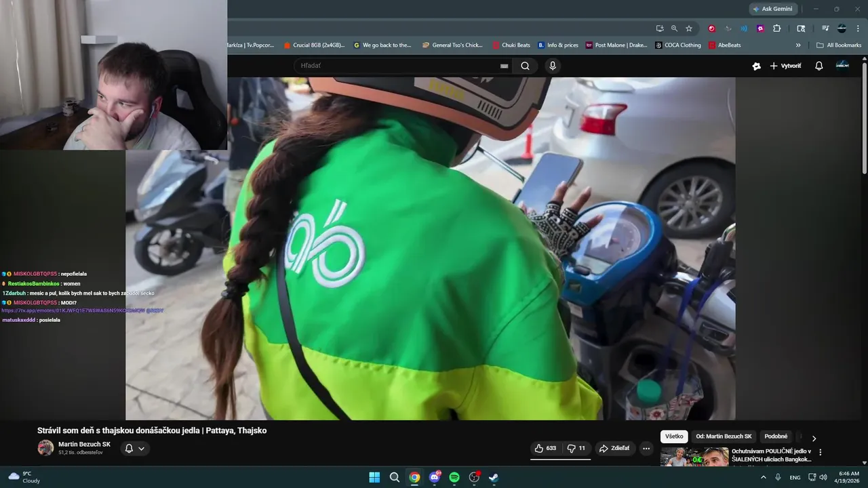Expand the hidden system tray icons
This screenshot has height=488, width=868.
764,477
